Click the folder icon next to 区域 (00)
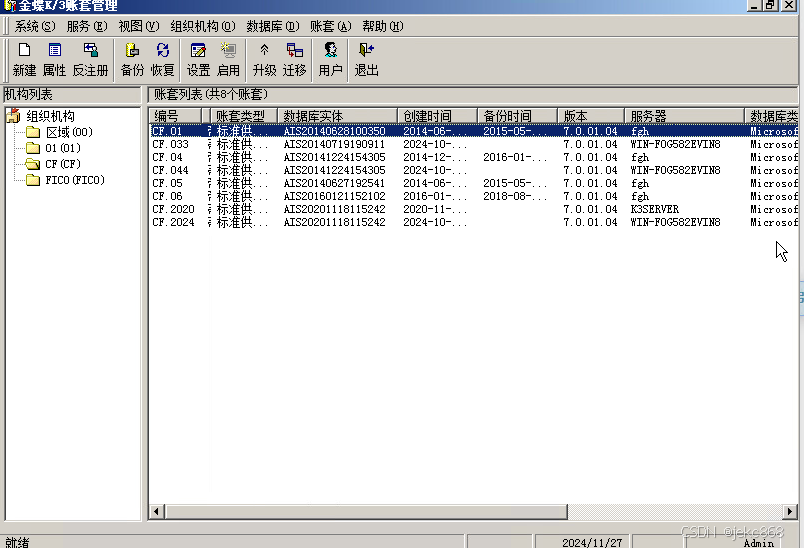 (x=33, y=132)
